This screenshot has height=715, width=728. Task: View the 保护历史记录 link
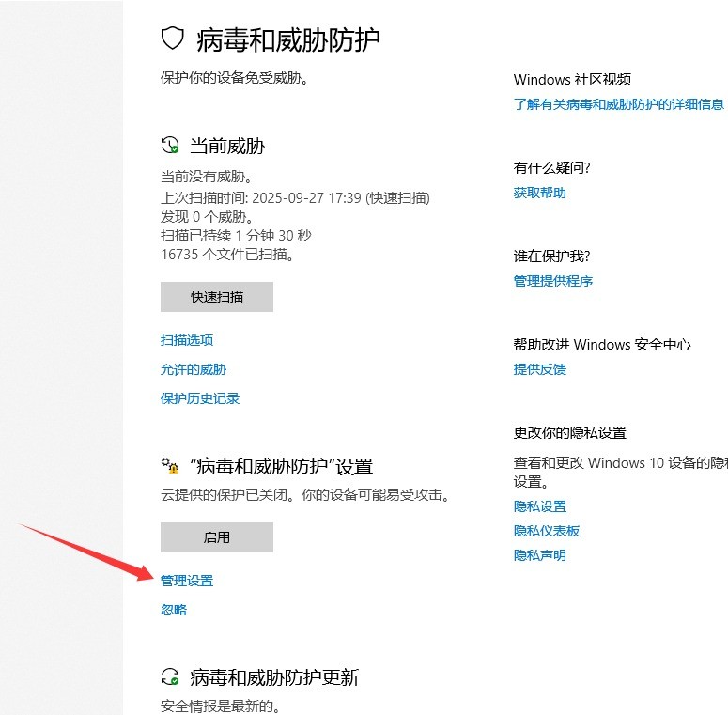(x=200, y=398)
